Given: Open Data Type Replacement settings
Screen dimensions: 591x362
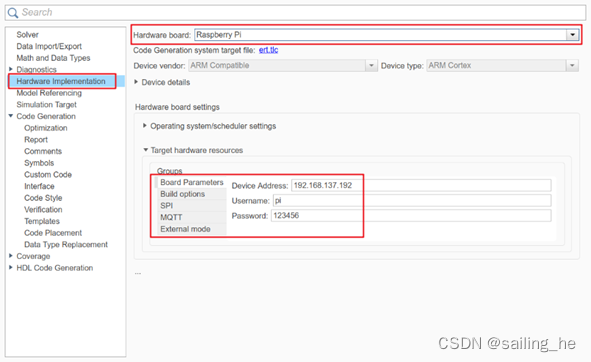Looking at the screenshot, I should tap(66, 245).
